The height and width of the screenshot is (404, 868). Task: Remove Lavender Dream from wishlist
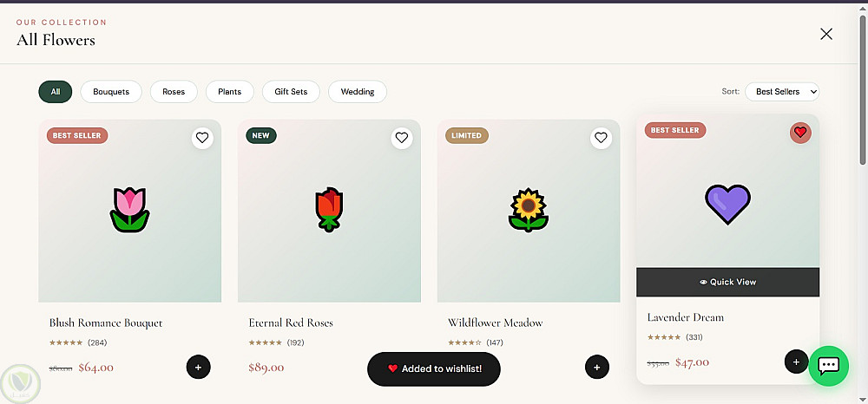pos(800,132)
